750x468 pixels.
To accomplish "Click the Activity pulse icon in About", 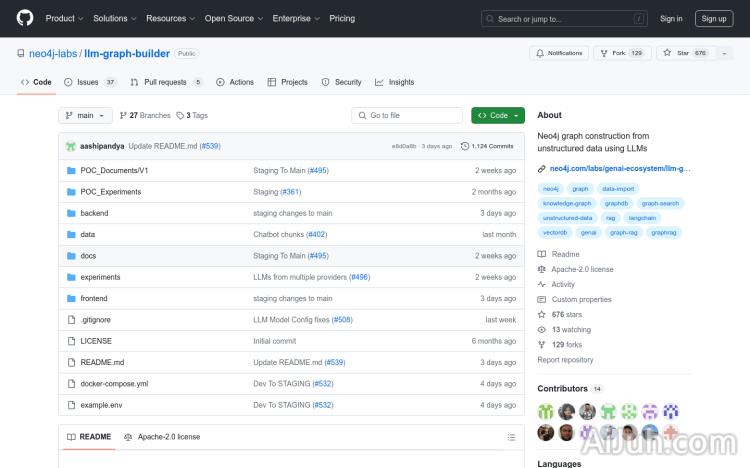I will [x=542, y=284].
